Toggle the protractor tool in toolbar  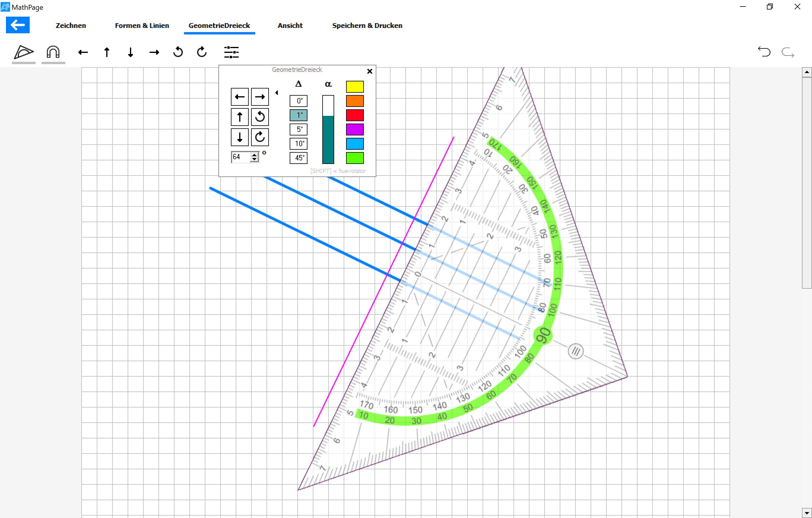53,52
